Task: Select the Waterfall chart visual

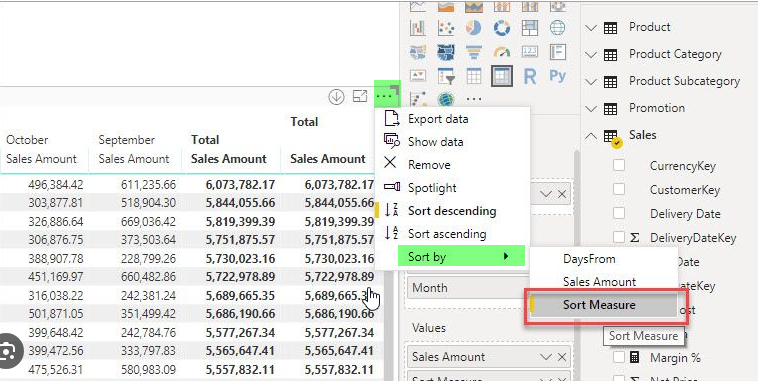Action: click(x=418, y=28)
